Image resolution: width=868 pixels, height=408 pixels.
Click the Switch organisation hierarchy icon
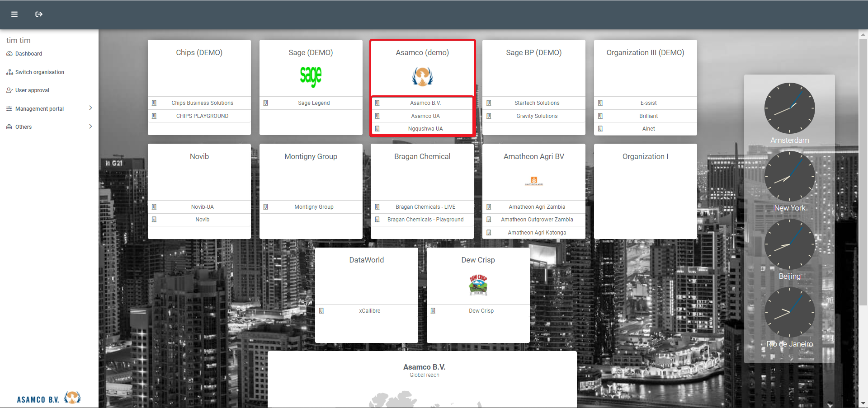tap(9, 72)
